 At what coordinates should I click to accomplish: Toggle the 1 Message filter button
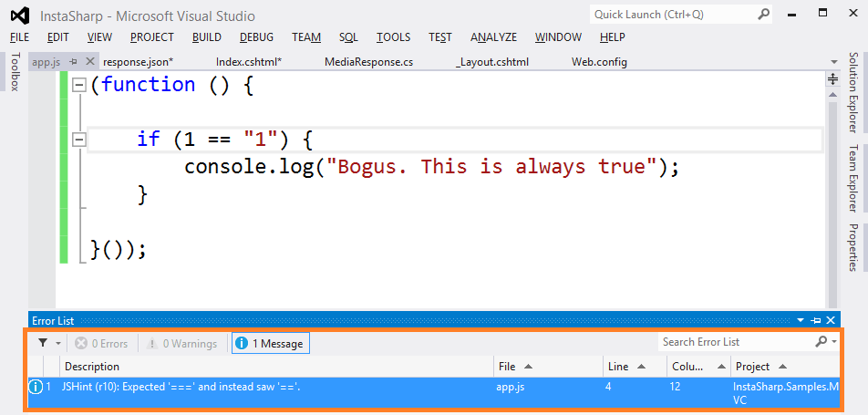[x=270, y=344]
